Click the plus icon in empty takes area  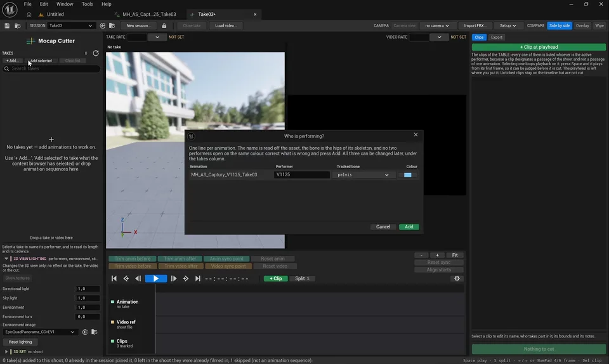(x=51, y=140)
